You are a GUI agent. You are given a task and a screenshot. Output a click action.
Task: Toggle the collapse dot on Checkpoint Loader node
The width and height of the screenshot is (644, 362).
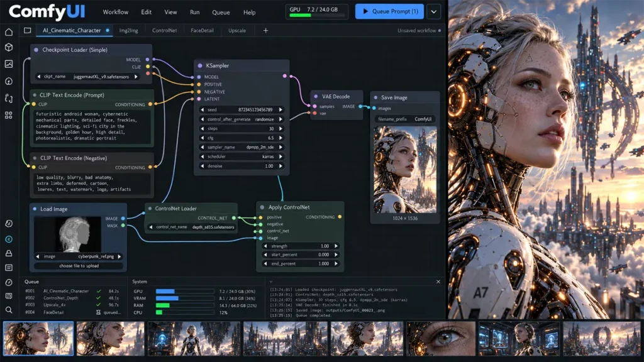tap(36, 50)
